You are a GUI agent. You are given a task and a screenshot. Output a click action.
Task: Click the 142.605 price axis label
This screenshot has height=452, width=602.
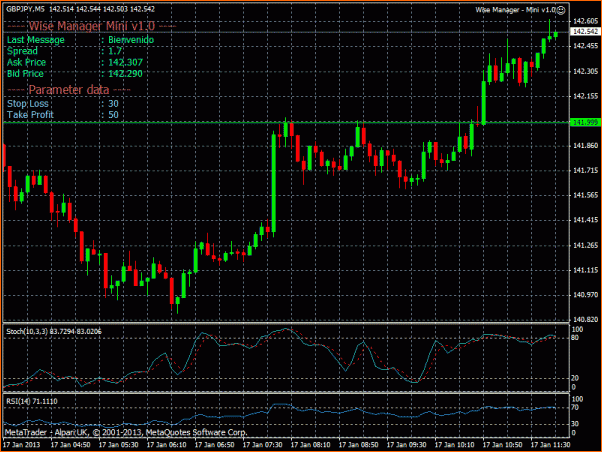click(x=585, y=21)
